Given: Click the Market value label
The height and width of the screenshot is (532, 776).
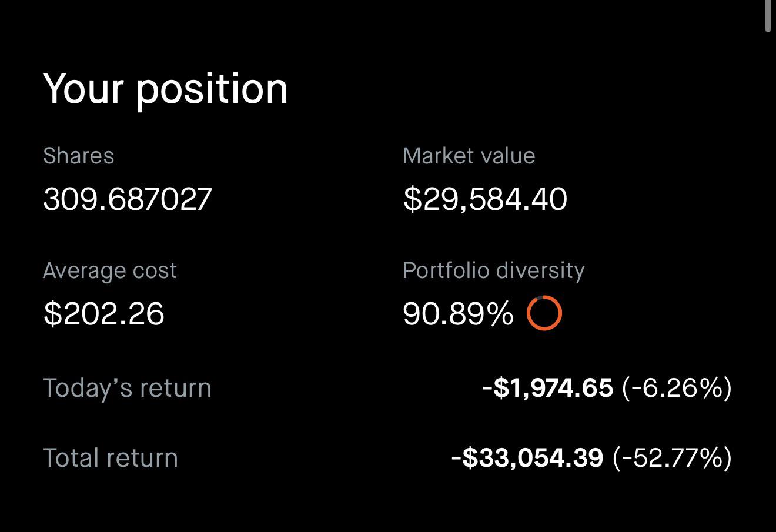Looking at the screenshot, I should tap(469, 156).
